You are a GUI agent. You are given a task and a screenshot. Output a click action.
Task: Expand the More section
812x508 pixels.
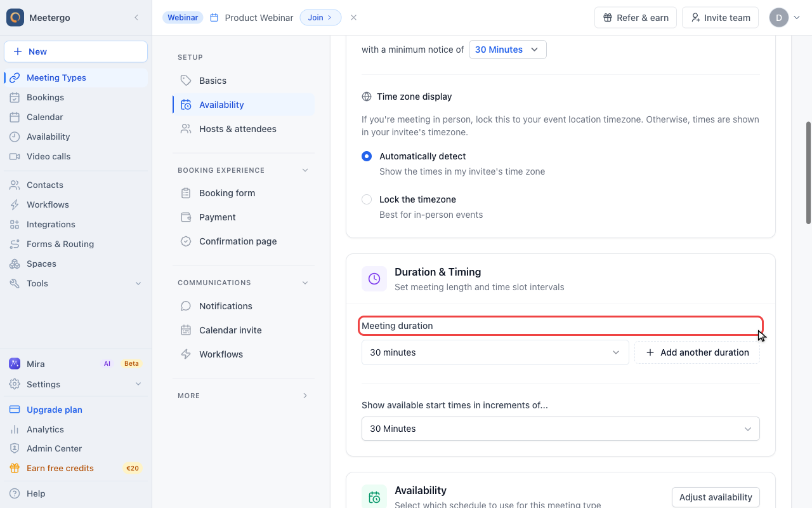(x=305, y=396)
